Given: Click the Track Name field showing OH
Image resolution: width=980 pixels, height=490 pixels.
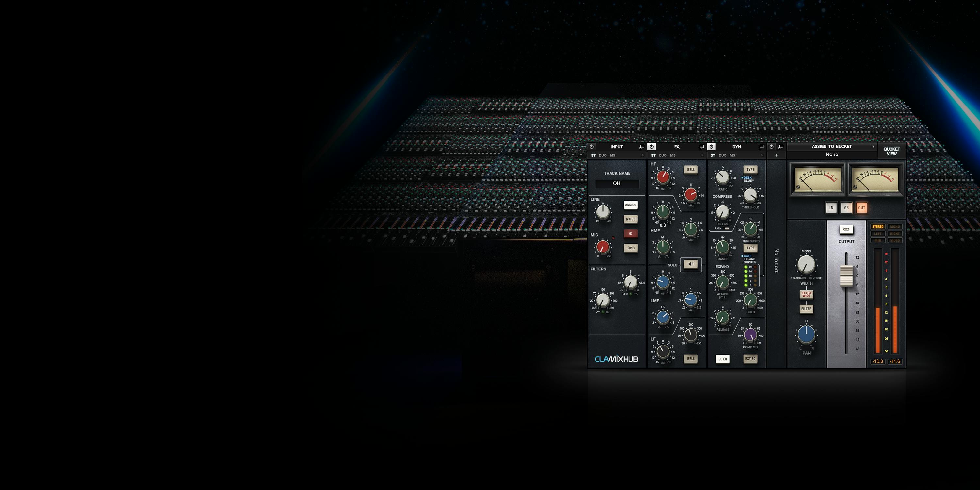Looking at the screenshot, I should coord(617,183).
